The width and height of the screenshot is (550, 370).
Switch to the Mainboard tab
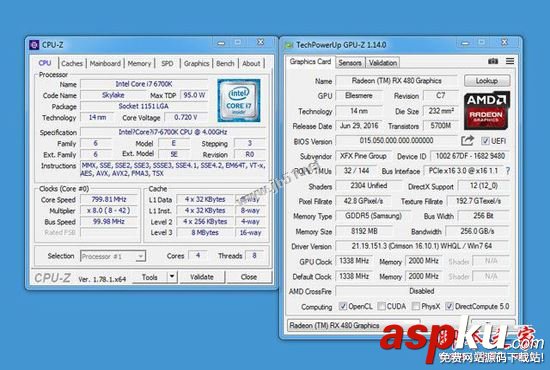click(x=105, y=63)
